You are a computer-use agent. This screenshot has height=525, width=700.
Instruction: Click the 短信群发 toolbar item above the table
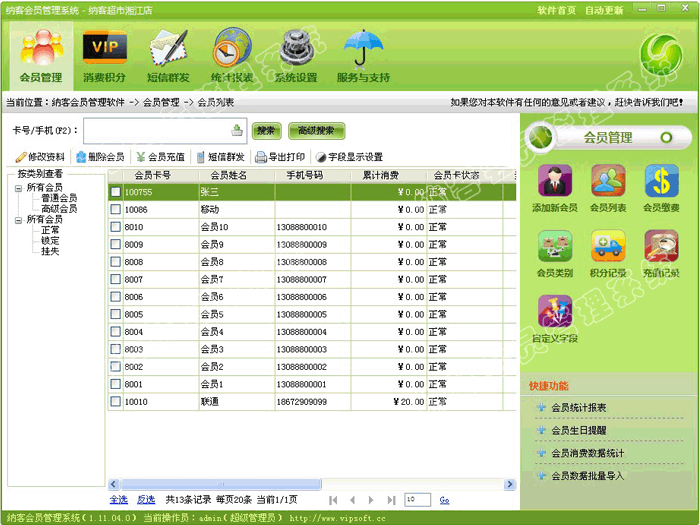click(x=221, y=157)
